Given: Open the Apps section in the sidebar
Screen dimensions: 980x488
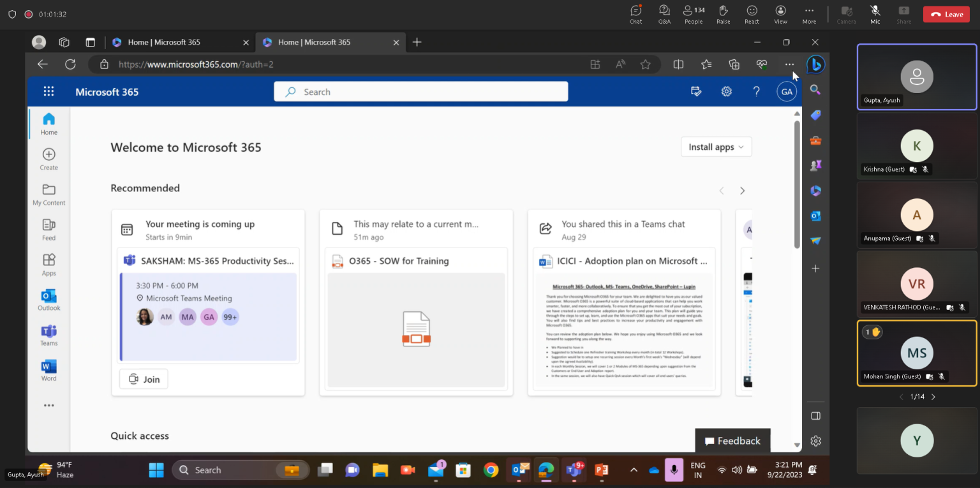Looking at the screenshot, I should point(48,263).
